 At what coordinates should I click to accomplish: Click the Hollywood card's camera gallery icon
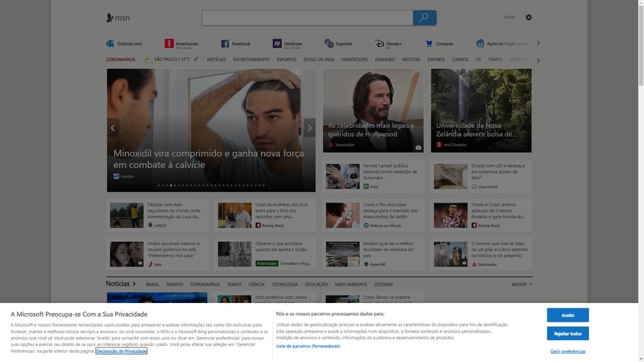click(x=418, y=147)
